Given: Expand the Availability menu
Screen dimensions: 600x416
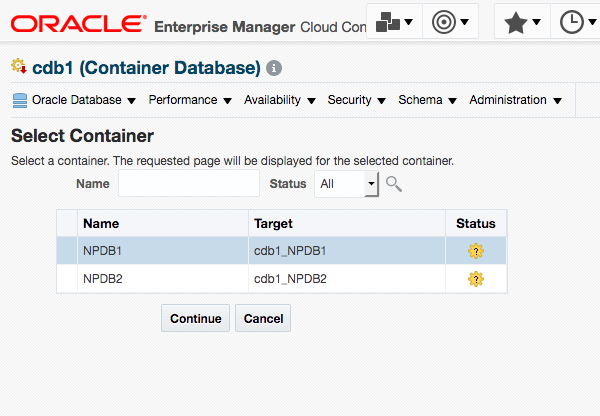Looking at the screenshot, I should click(x=280, y=100).
